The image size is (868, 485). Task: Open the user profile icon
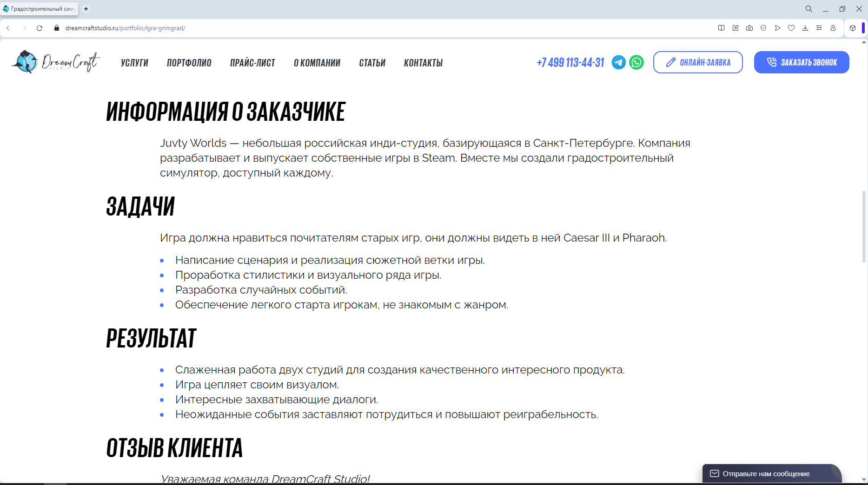833,28
